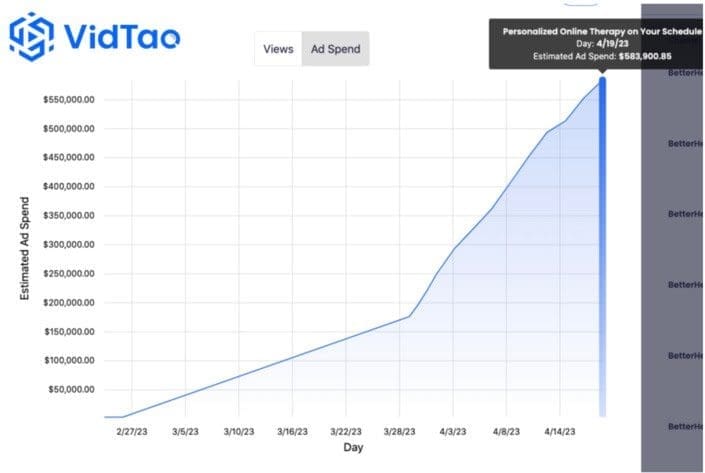Switch to the Views tab
Viewport: 705px width, 473px height.
click(278, 48)
